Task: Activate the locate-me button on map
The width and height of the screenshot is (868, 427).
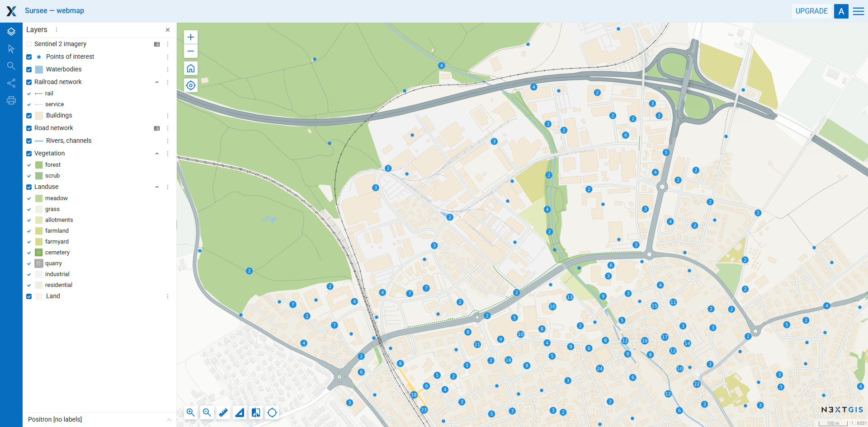Action: (x=191, y=85)
